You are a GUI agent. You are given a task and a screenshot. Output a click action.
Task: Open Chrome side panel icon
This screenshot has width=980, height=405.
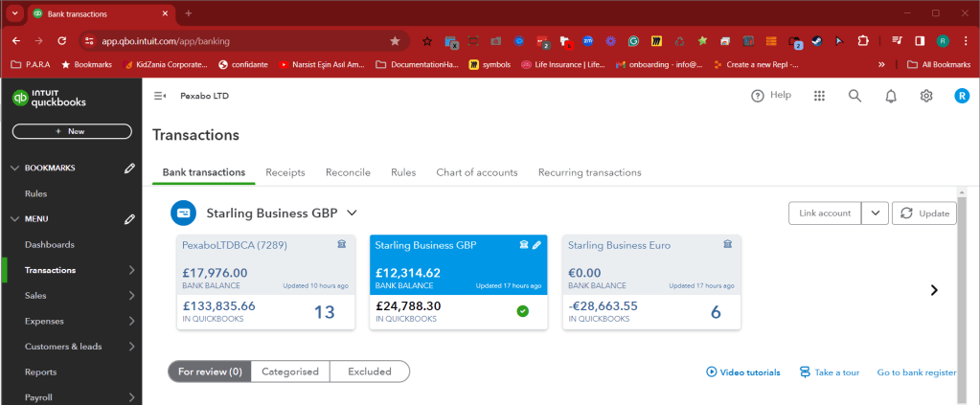[920, 41]
